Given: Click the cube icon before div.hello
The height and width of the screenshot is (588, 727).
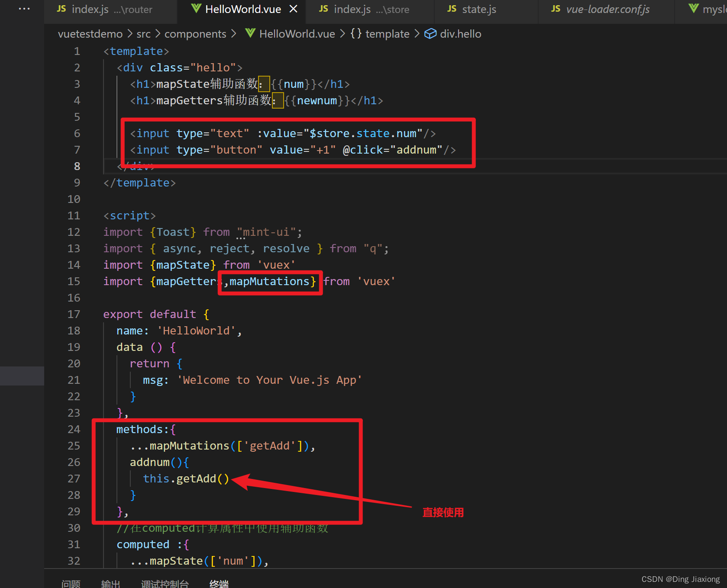Looking at the screenshot, I should (x=430, y=34).
